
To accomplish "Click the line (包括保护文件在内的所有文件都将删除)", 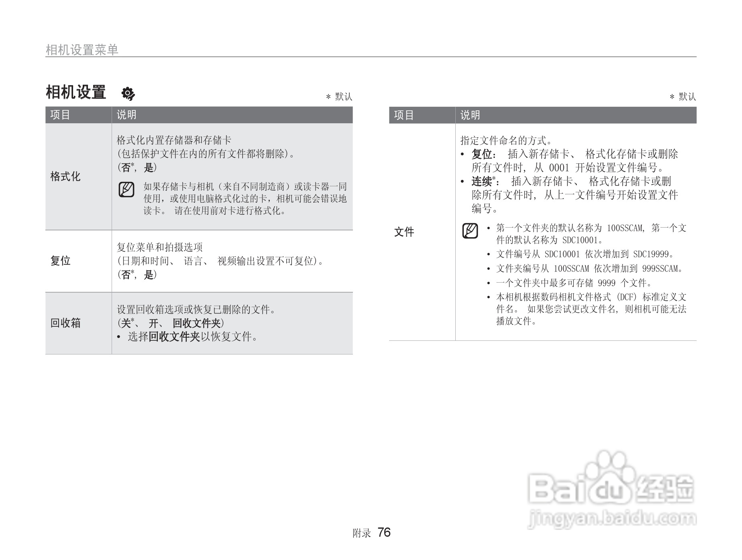I will coord(207,154).
